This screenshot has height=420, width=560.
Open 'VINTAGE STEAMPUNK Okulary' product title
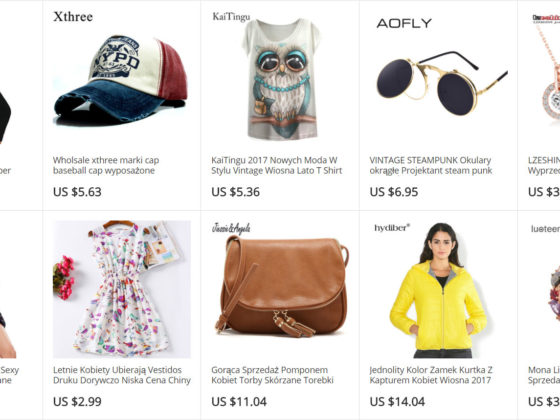point(431,165)
